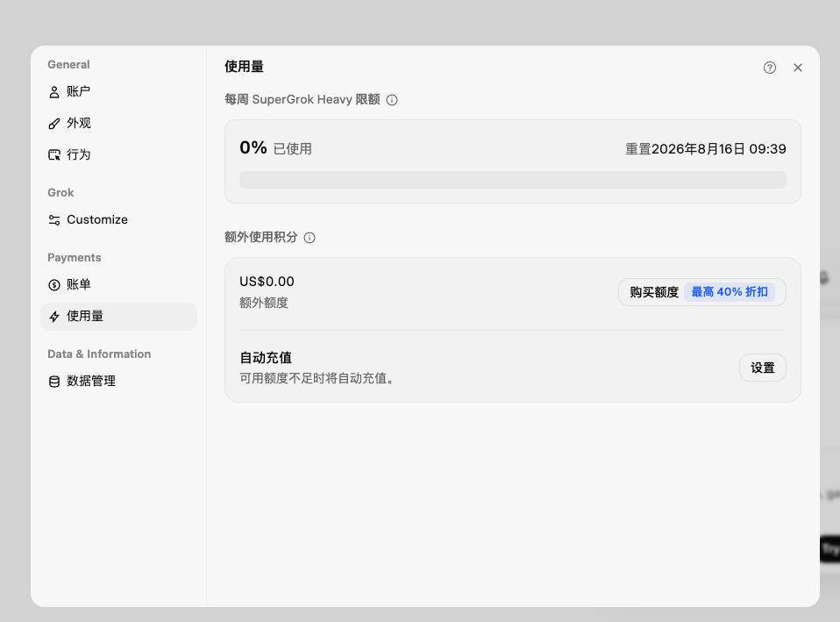Select 使用量 in the sidebar
This screenshot has height=622, width=840.
(118, 317)
